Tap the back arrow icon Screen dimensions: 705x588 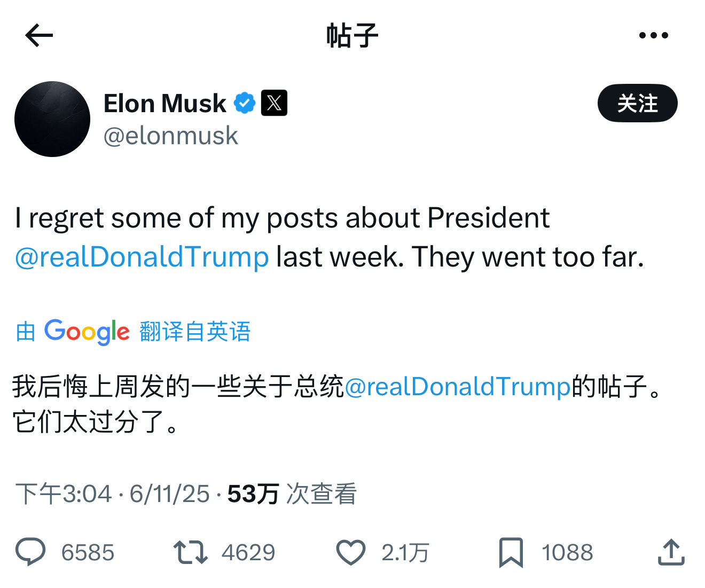pyautogui.click(x=39, y=36)
